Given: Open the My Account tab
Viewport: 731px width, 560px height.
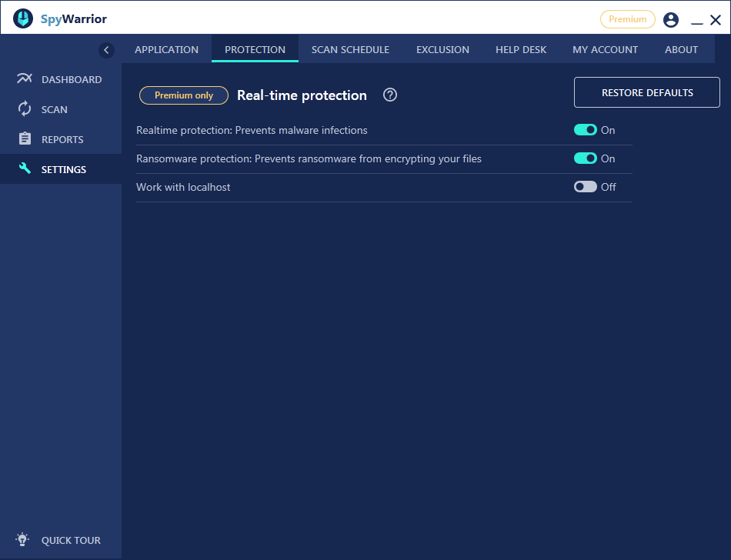Looking at the screenshot, I should point(605,50).
